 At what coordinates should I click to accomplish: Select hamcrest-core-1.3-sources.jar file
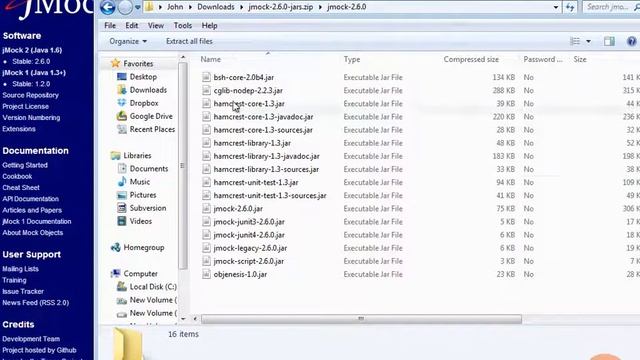(263, 130)
